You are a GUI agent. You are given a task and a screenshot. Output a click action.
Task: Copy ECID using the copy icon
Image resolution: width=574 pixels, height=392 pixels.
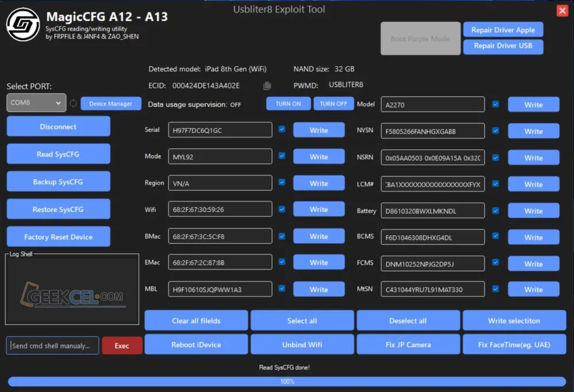[267, 86]
